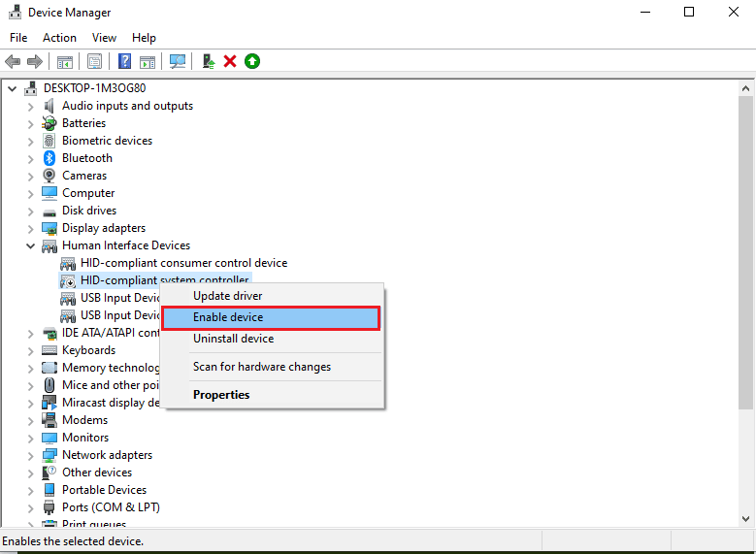756x554 pixels.
Task: Open the Properties toolbar icon
Action: tap(94, 62)
